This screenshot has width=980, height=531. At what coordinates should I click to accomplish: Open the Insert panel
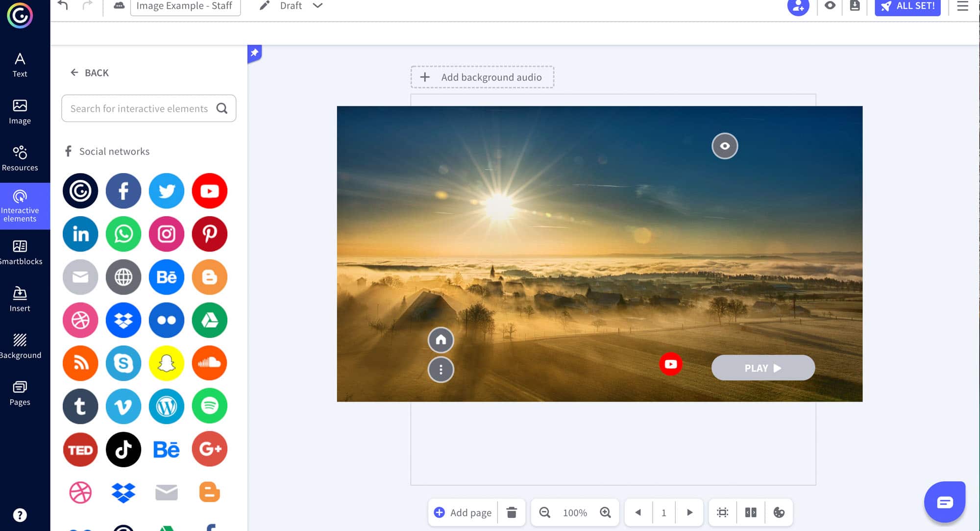[x=20, y=300]
